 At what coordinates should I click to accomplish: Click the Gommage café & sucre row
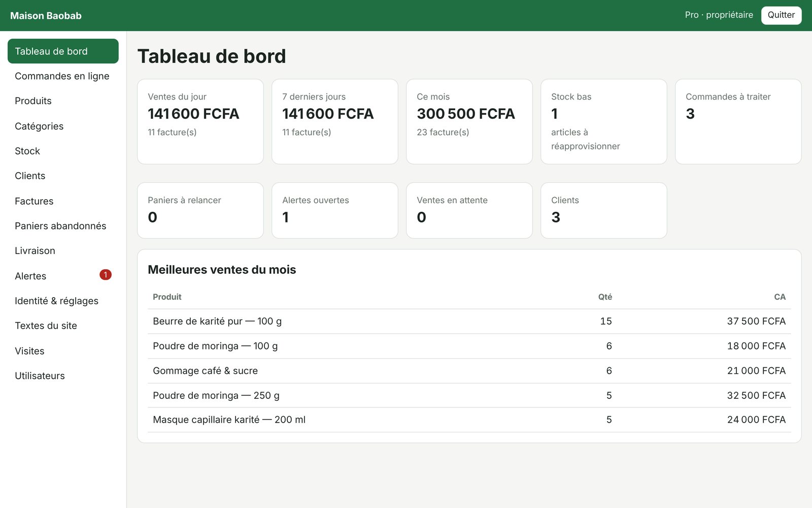(469, 371)
